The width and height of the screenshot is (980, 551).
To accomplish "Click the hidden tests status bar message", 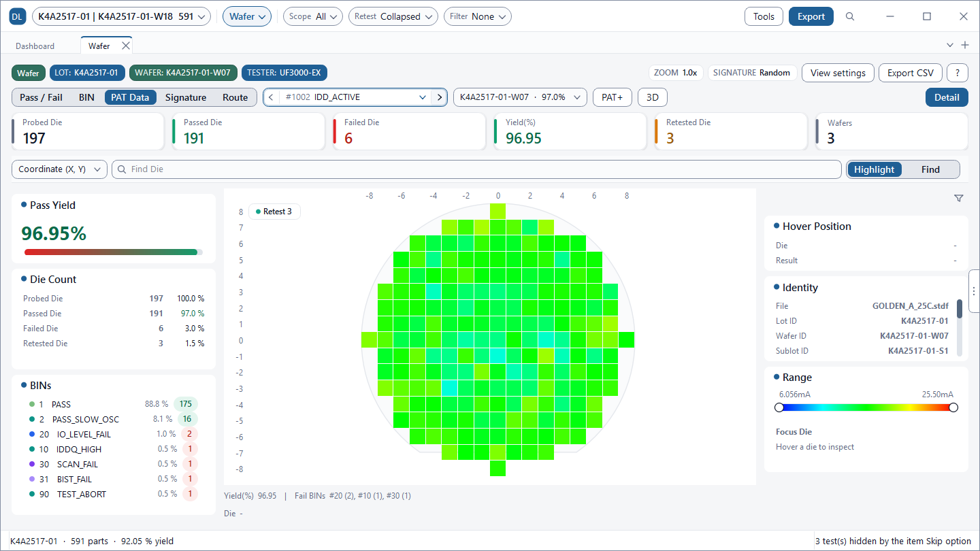I will (893, 541).
